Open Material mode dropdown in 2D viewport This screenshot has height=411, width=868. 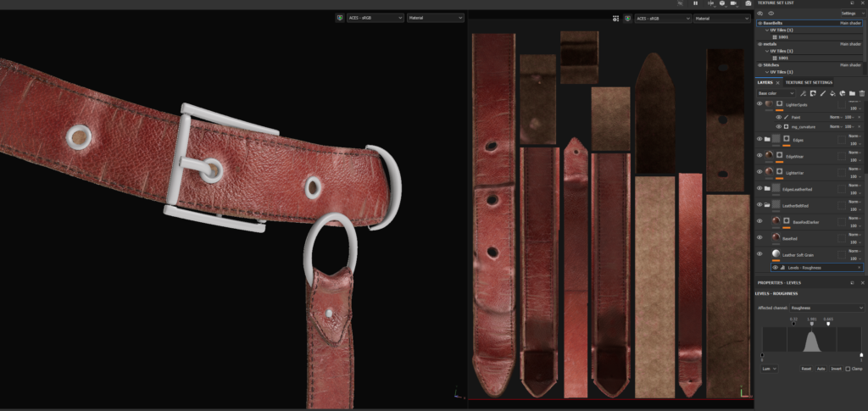pyautogui.click(x=723, y=19)
